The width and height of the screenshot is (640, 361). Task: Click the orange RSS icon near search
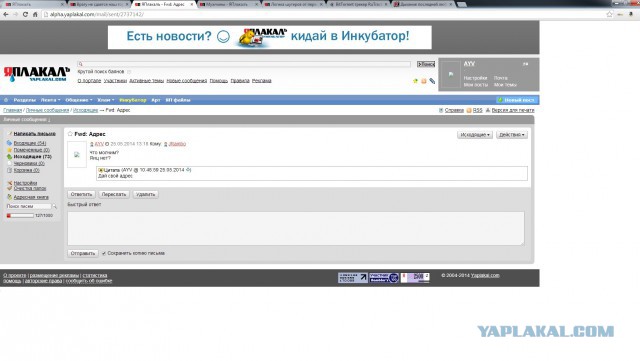coord(424,81)
